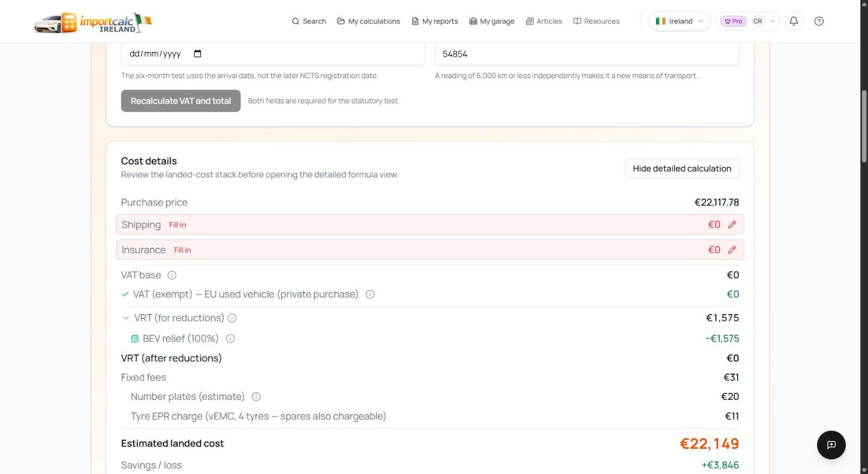This screenshot has width=868, height=474.
Task: Open the Ireland country dropdown
Action: pos(679,21)
